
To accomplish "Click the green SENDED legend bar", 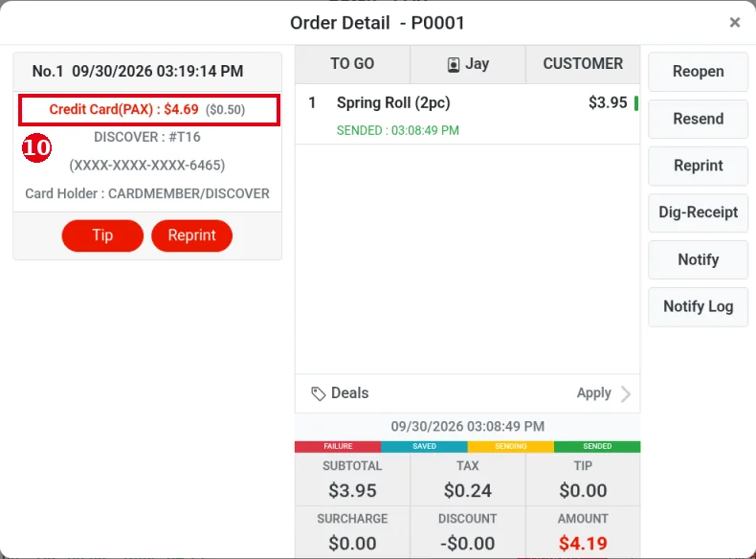I will (x=597, y=447).
